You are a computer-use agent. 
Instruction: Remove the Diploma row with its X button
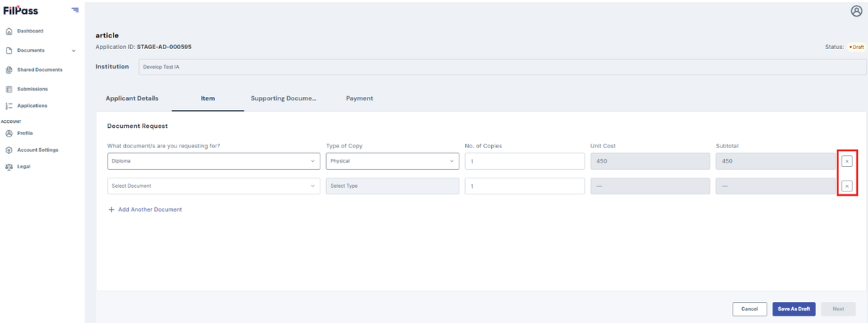(x=847, y=161)
